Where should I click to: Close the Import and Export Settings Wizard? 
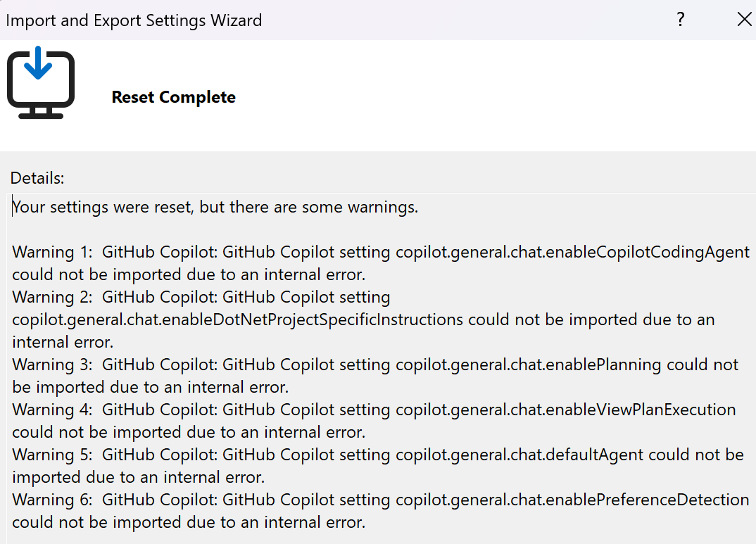tap(744, 20)
